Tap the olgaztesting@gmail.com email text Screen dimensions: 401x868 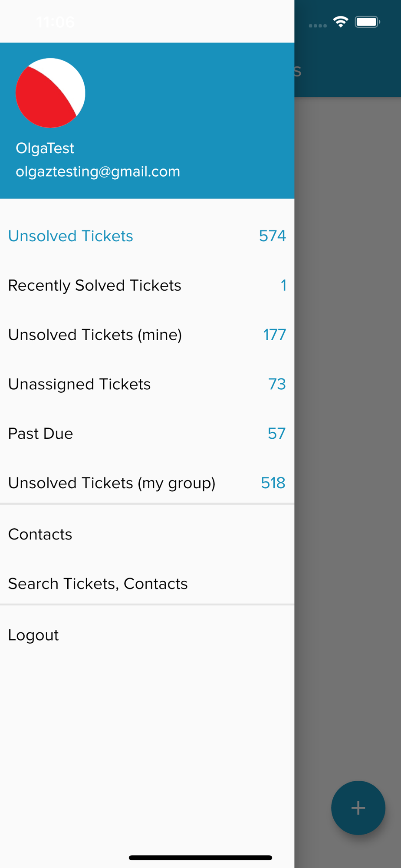98,171
